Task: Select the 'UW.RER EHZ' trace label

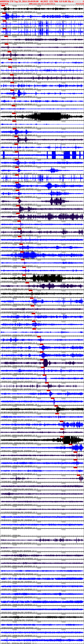Action: pos(6,166)
